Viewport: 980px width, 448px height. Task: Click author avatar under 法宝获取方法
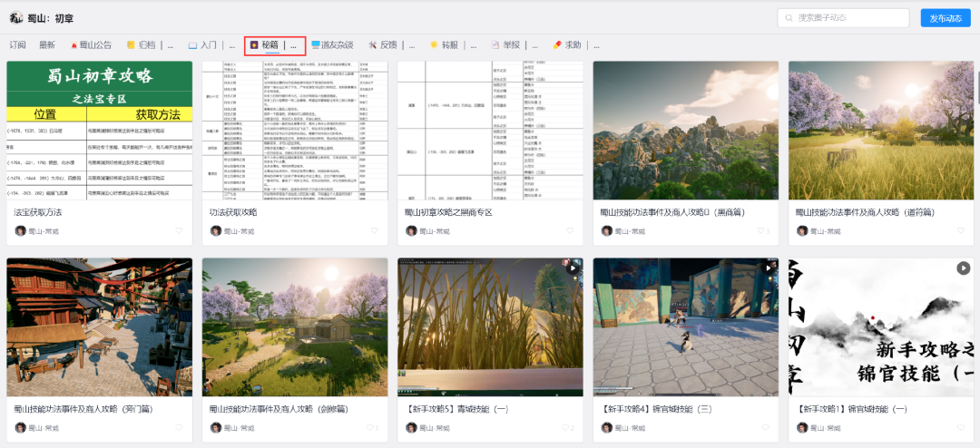click(20, 230)
